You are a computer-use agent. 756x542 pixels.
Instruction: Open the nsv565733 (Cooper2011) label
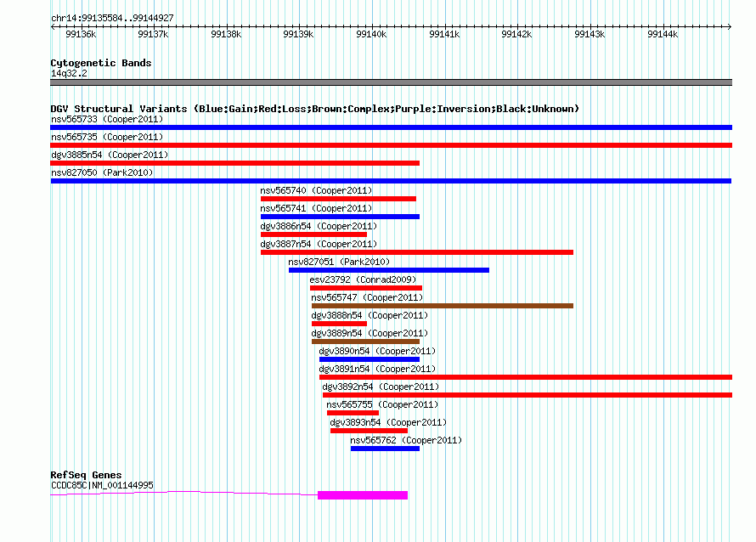coord(107,119)
